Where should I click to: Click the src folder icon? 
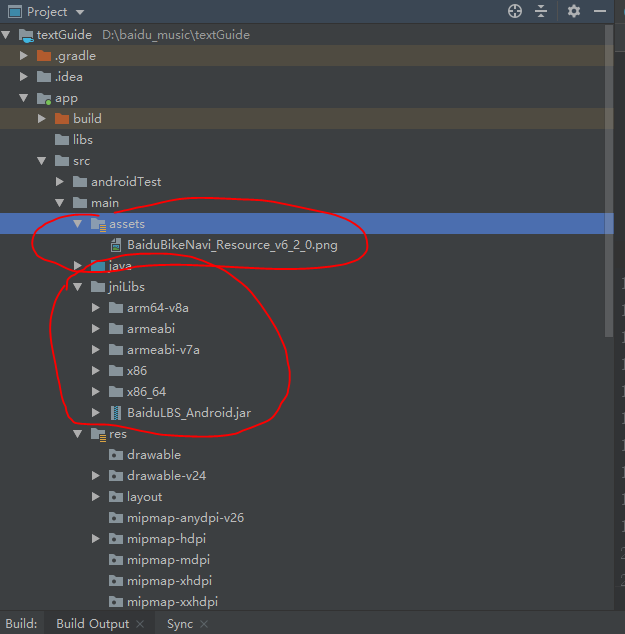[x=62, y=161]
